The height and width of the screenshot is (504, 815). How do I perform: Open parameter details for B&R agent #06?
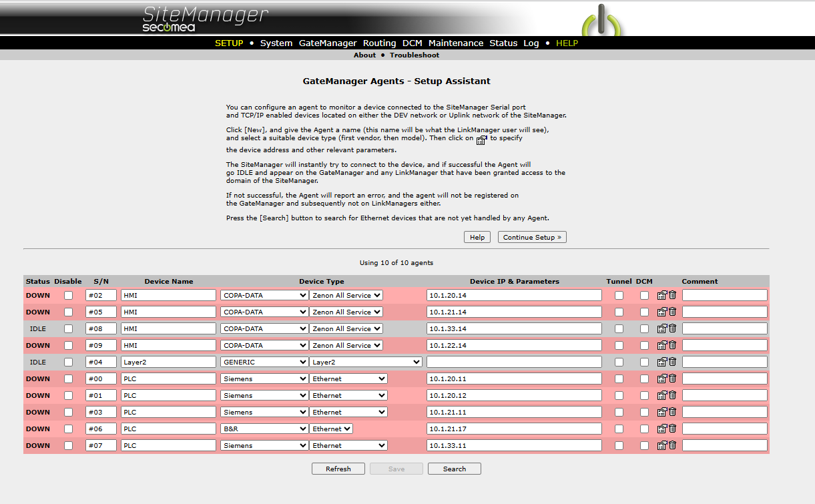coord(662,429)
